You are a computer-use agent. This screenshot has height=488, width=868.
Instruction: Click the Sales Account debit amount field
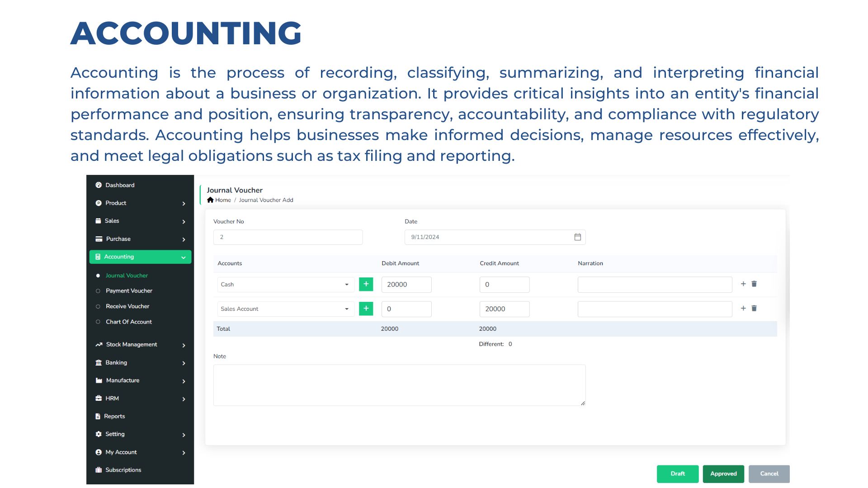pos(406,309)
